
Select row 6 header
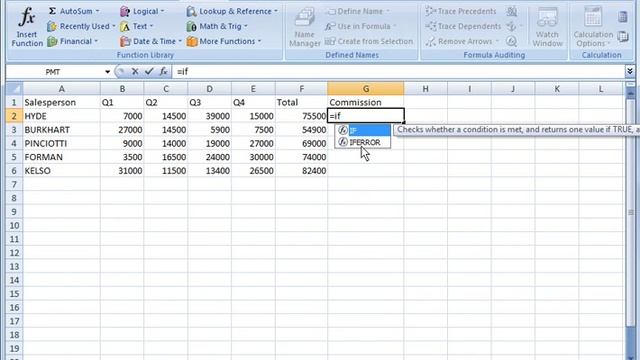14,171
